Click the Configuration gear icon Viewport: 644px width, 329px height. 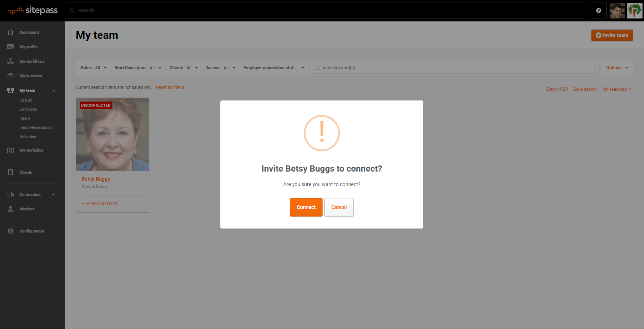11,231
